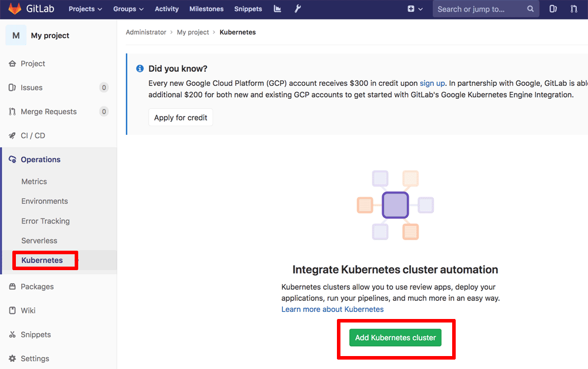The image size is (588, 369).
Task: Open Admin Area wrench icon
Action: pyautogui.click(x=298, y=9)
